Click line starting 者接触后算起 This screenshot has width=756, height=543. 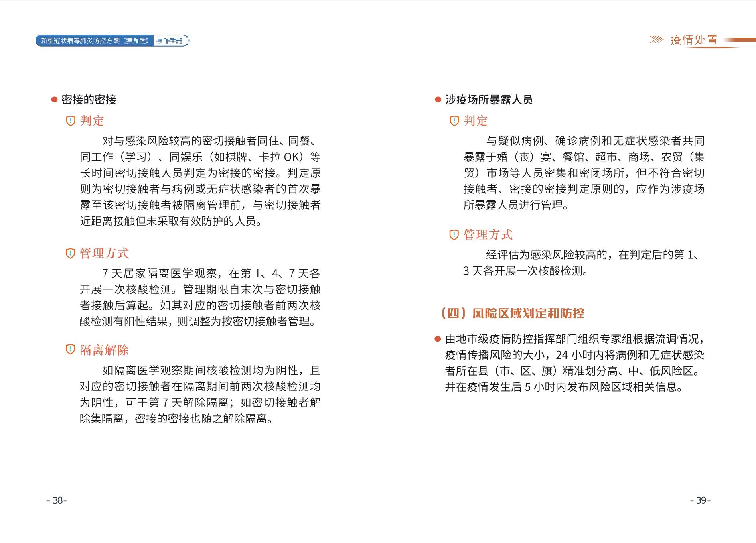tap(200, 306)
